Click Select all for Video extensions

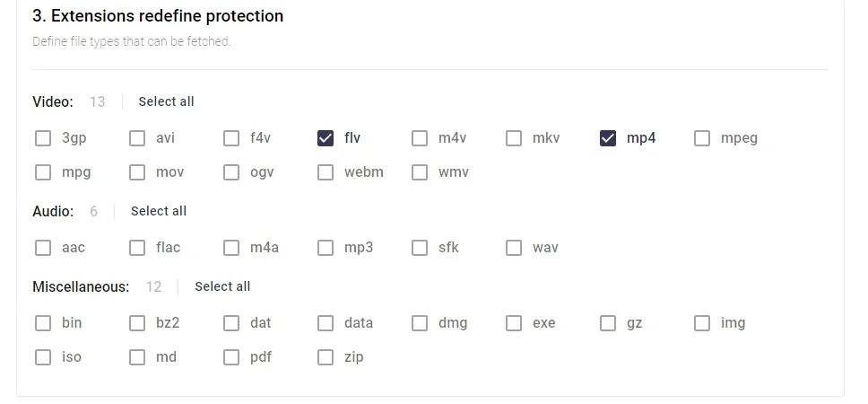pyautogui.click(x=166, y=101)
